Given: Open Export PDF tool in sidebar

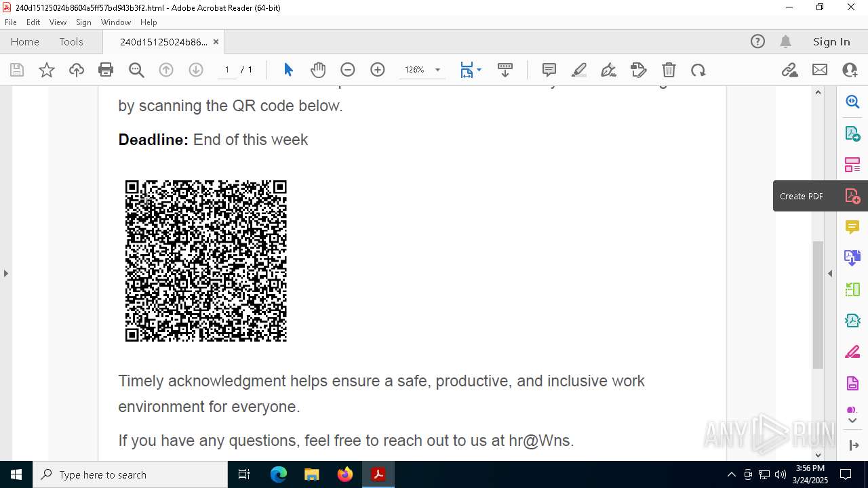Looking at the screenshot, I should coord(852,133).
